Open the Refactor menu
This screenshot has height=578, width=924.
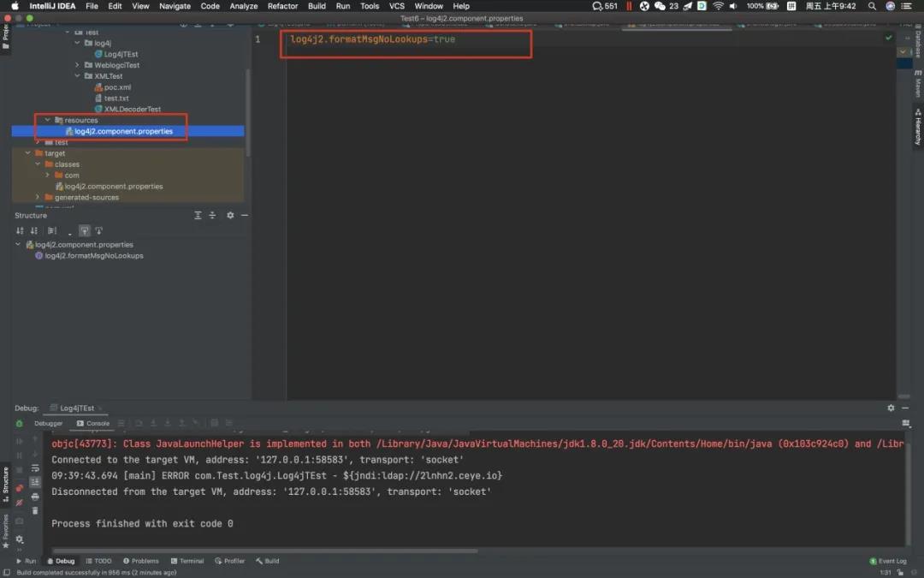coord(282,6)
